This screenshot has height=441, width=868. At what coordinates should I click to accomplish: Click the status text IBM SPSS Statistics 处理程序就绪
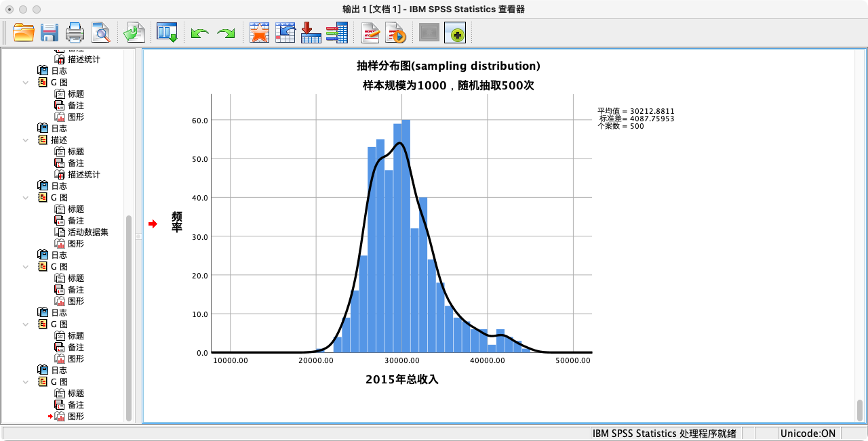664,434
